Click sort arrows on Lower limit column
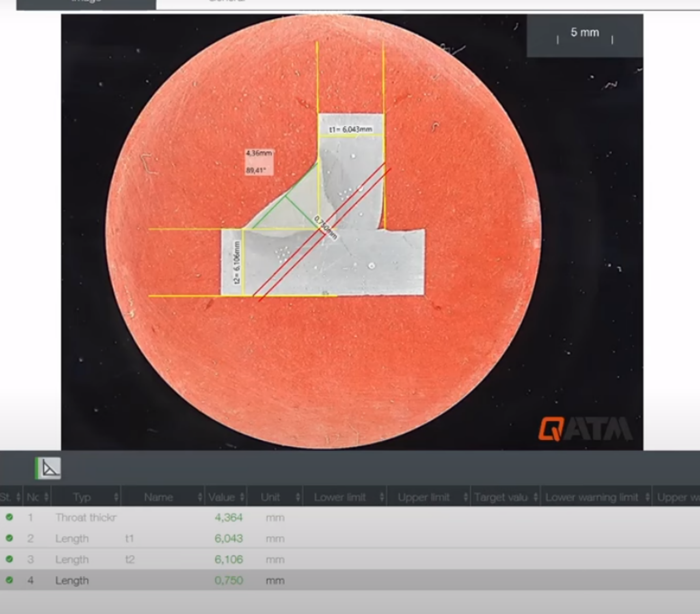 point(382,497)
